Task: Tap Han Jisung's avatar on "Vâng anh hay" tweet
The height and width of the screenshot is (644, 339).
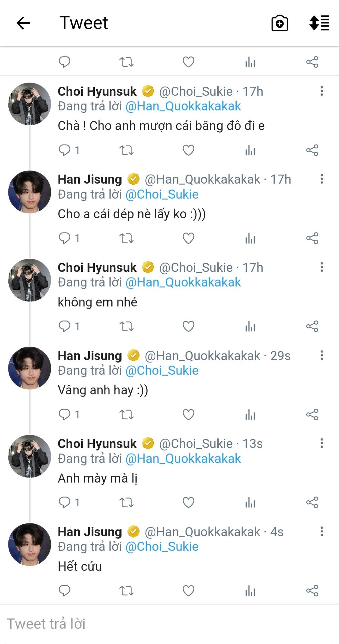Action: (x=30, y=368)
